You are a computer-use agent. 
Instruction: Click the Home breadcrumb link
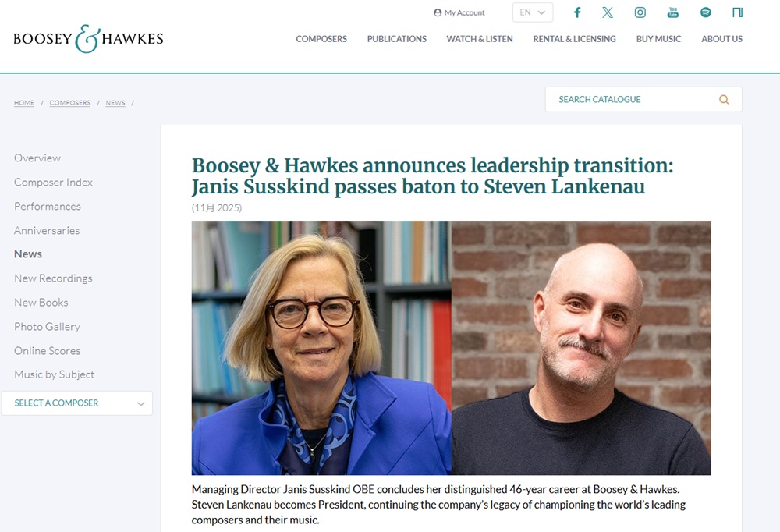click(24, 103)
